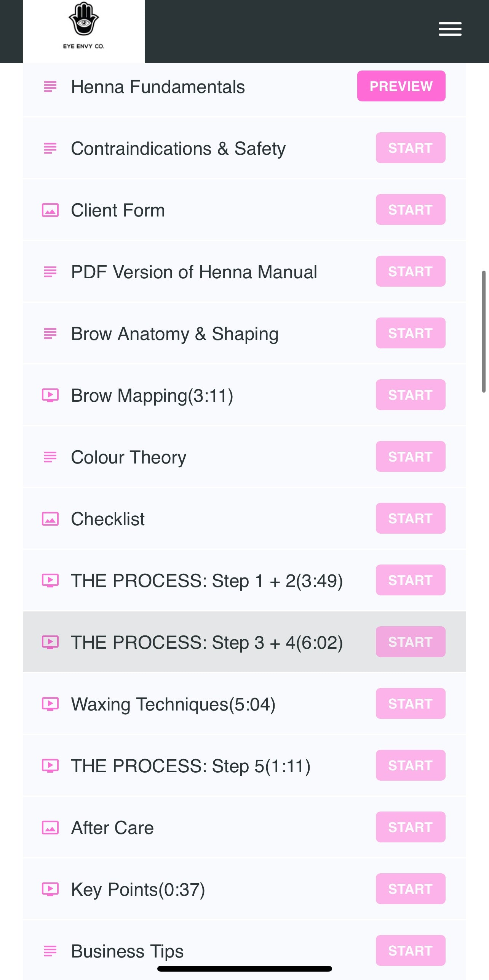
Task: Click the document icon beside Henna Fundamentals
Action: (50, 87)
